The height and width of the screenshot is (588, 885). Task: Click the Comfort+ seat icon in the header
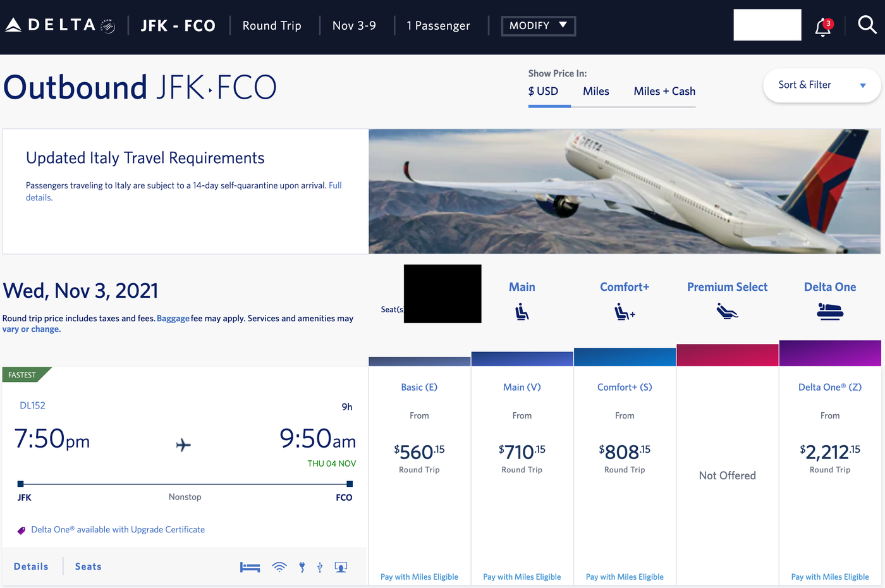[x=625, y=311]
